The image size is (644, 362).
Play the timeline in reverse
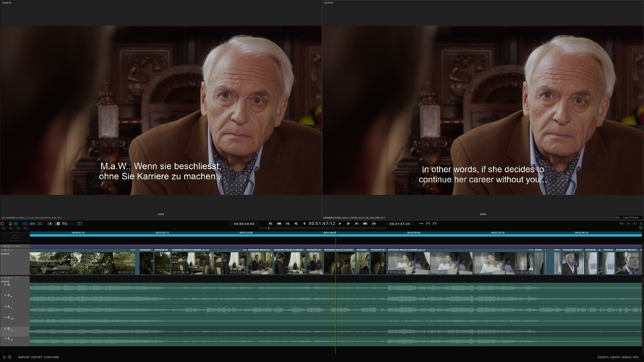(304, 224)
